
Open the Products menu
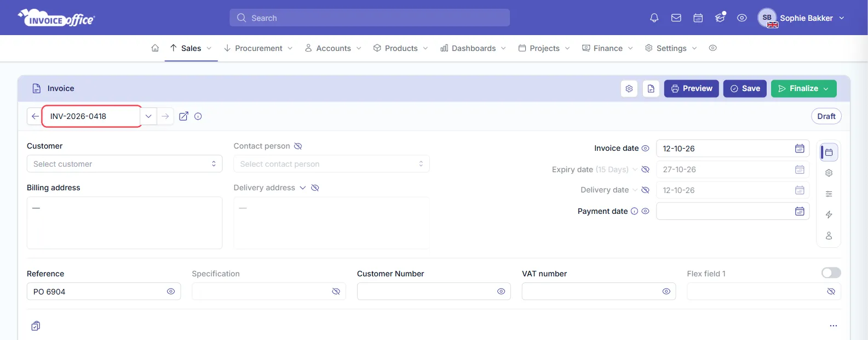tap(401, 48)
